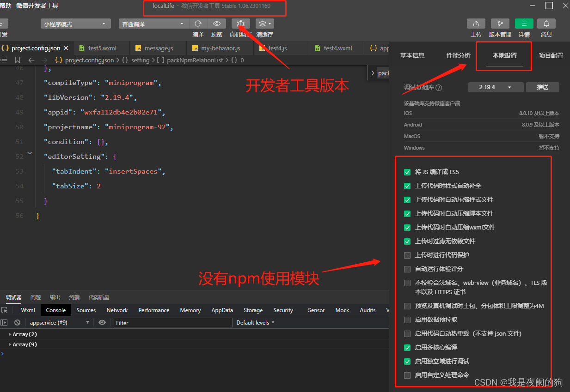Uncheck 将 JS 编译成 ES5
The width and height of the screenshot is (570, 392).
407,172
